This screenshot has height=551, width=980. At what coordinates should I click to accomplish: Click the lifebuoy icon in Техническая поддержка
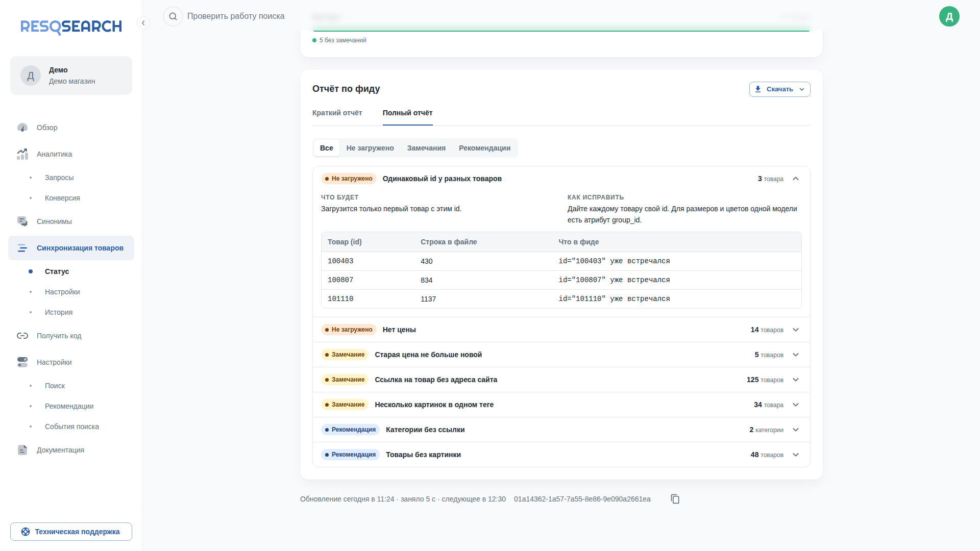[x=26, y=532]
